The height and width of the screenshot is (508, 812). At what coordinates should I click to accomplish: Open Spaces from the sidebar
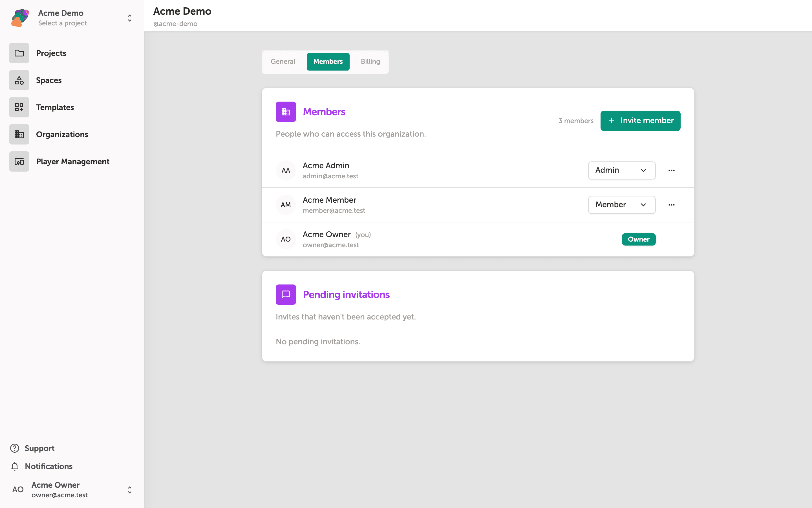49,80
